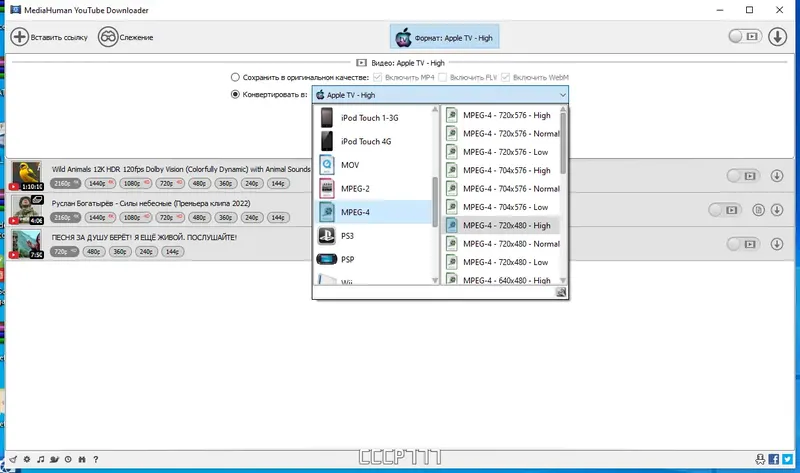The width and height of the screenshot is (800, 473).
Task: Pick the 1080p quality for Руслан Богатырёв video
Action: [135, 217]
